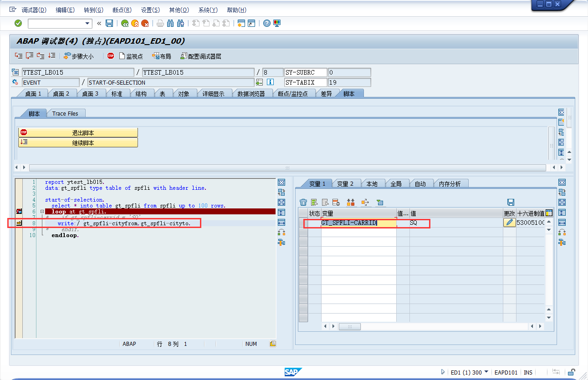Viewport: 588px width, 380px height.
Task: Switch to the 变量 2 tab
Action: click(345, 184)
